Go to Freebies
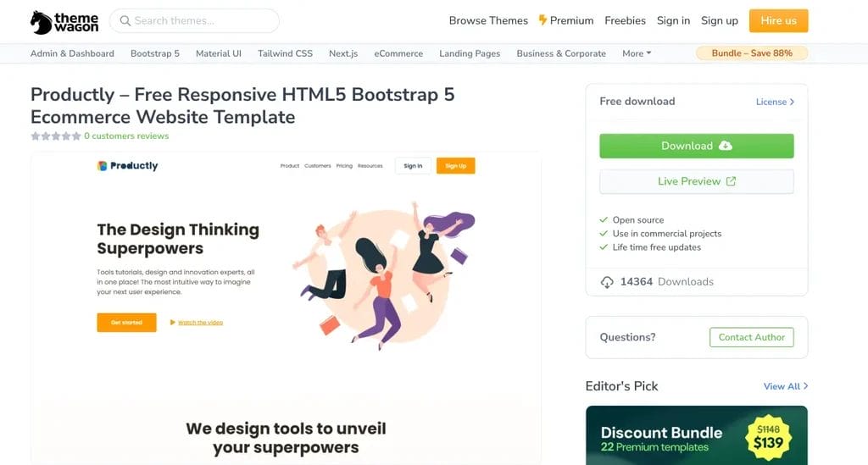 point(625,20)
